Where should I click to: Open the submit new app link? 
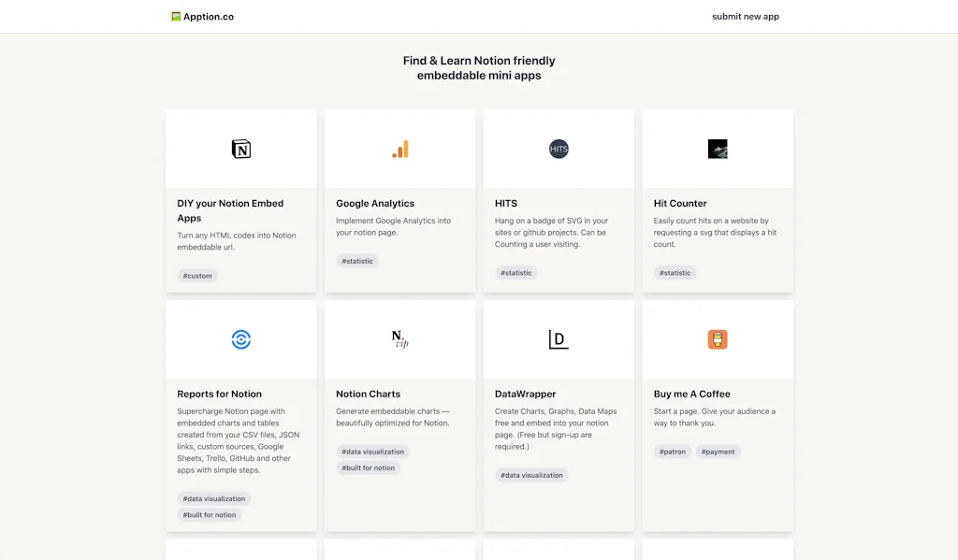click(746, 16)
